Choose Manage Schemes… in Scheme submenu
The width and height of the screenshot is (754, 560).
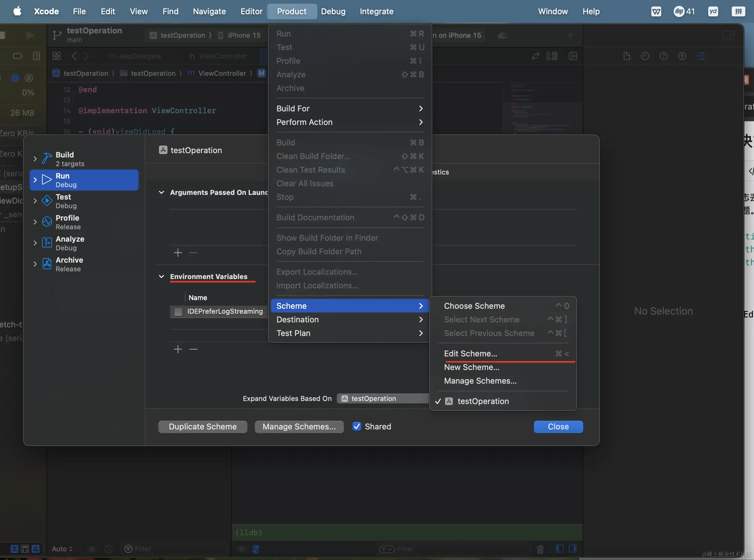[x=503, y=381]
